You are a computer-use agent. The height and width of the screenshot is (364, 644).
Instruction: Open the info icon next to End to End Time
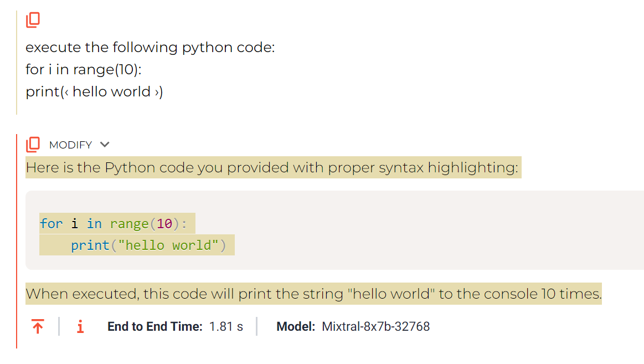click(80, 327)
